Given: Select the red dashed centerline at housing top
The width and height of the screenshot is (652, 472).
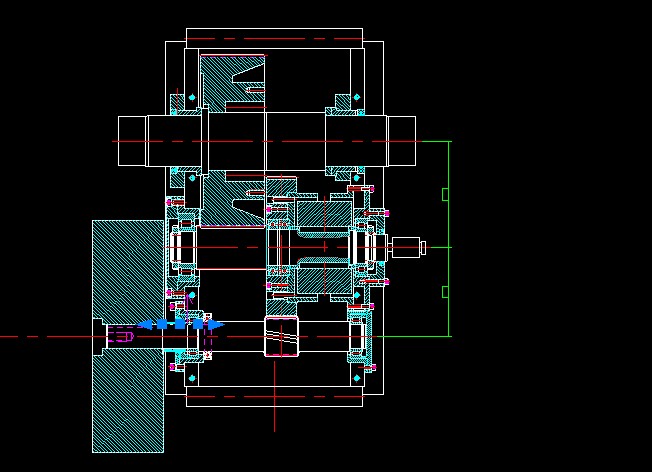Looking at the screenshot, I should 274,40.
